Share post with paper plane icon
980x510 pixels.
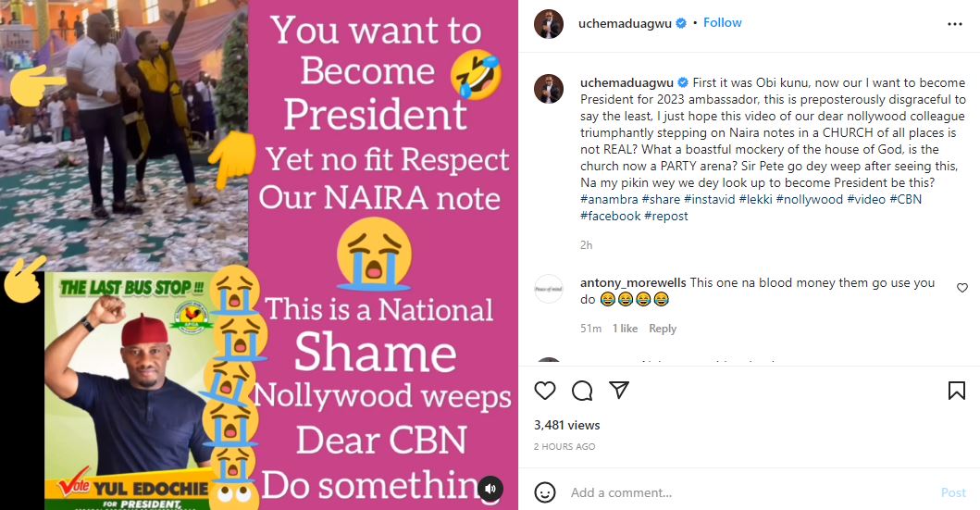pos(618,391)
